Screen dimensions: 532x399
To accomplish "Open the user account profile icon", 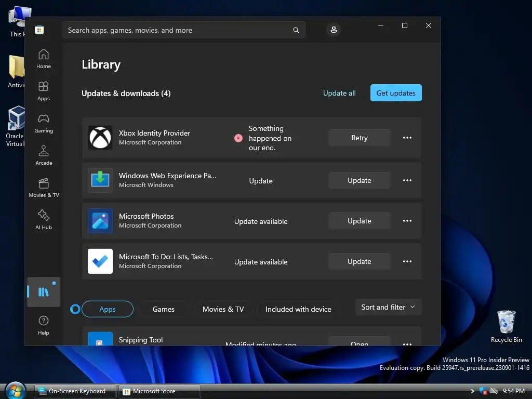I will [x=334, y=30].
